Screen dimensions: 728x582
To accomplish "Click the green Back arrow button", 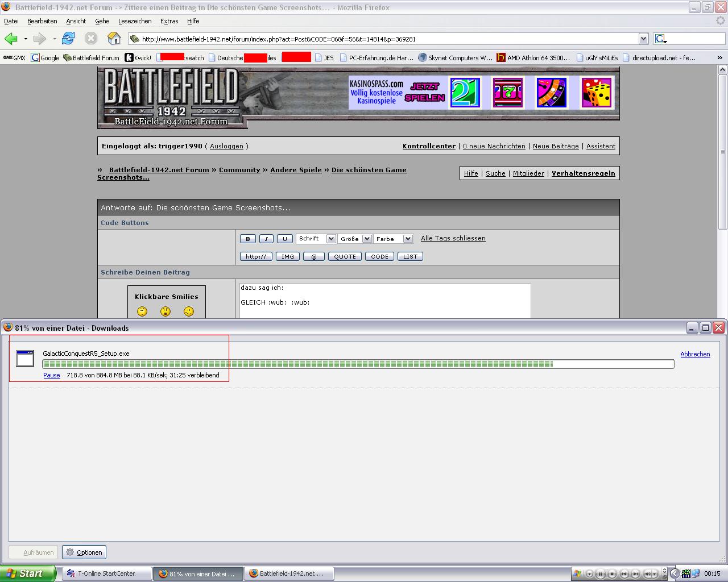I will (11, 39).
